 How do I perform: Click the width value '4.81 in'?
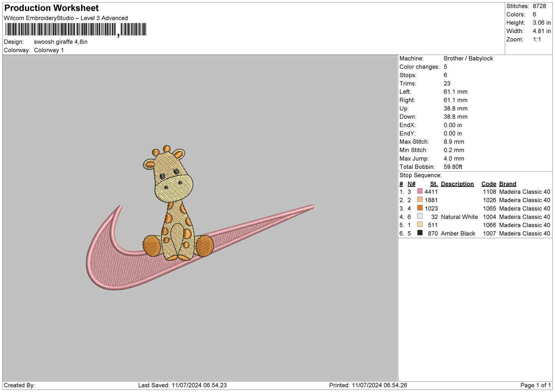[542, 31]
